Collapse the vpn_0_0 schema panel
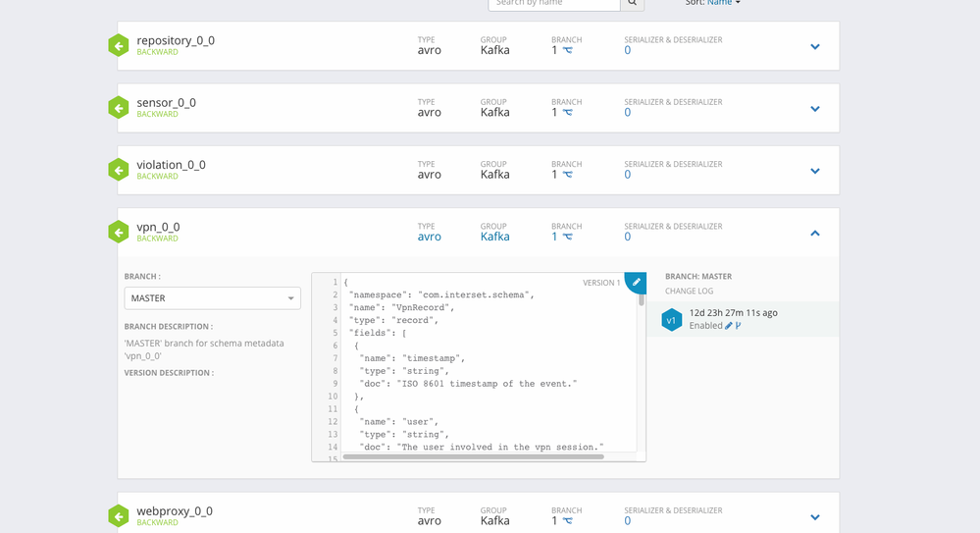980x533 pixels. [814, 234]
